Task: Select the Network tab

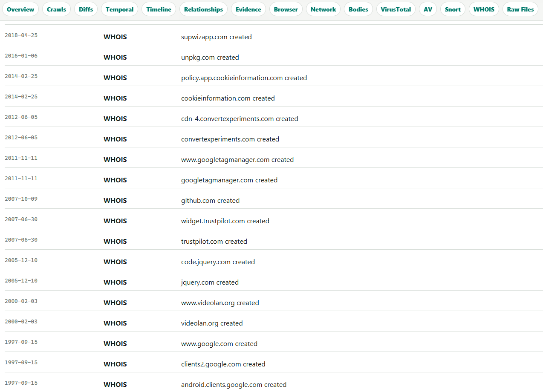Action: point(323,9)
